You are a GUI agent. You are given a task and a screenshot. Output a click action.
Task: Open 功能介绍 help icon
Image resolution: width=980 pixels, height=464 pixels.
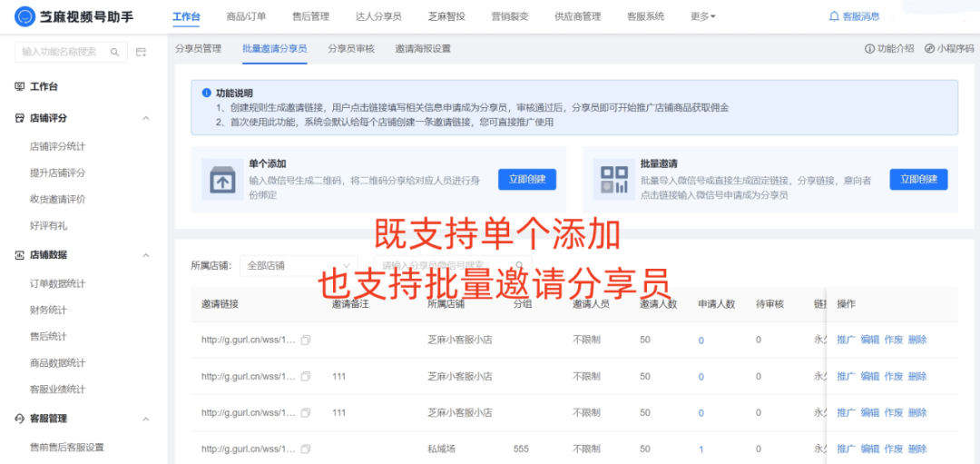pyautogui.click(x=870, y=49)
